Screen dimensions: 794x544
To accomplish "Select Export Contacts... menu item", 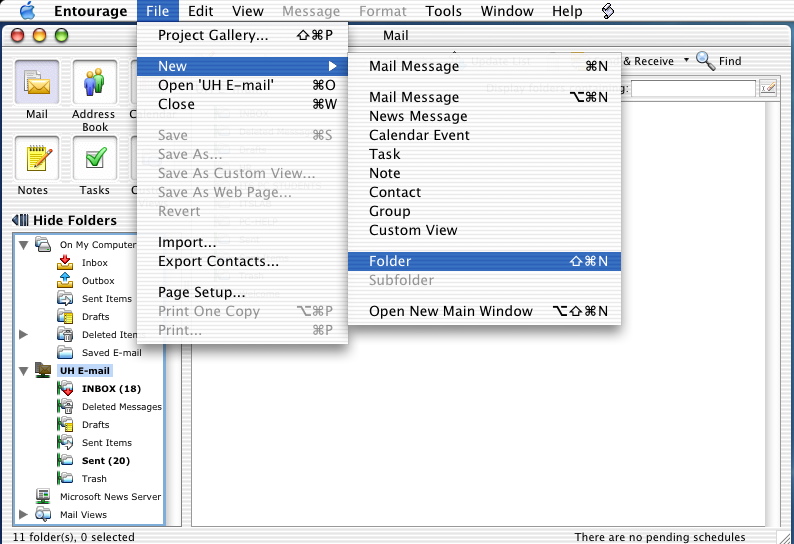I will click(242, 261).
